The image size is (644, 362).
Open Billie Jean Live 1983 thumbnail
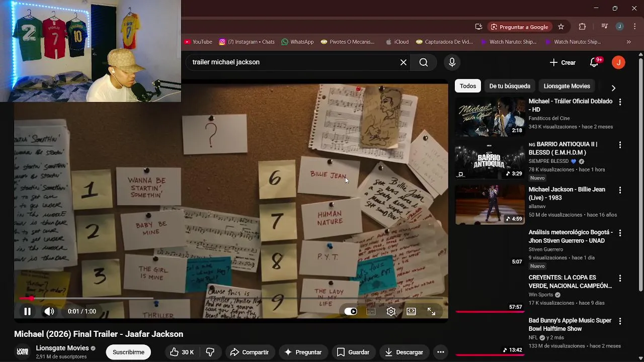(490, 204)
